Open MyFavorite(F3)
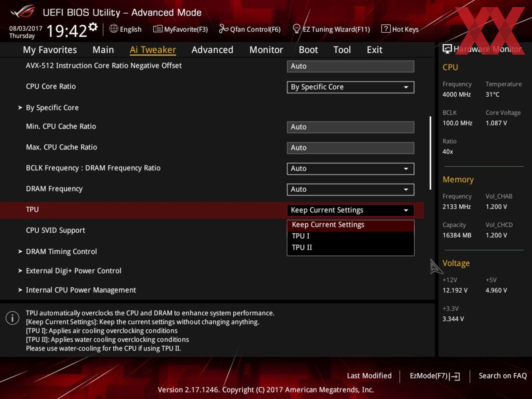532x399 pixels. click(180, 29)
